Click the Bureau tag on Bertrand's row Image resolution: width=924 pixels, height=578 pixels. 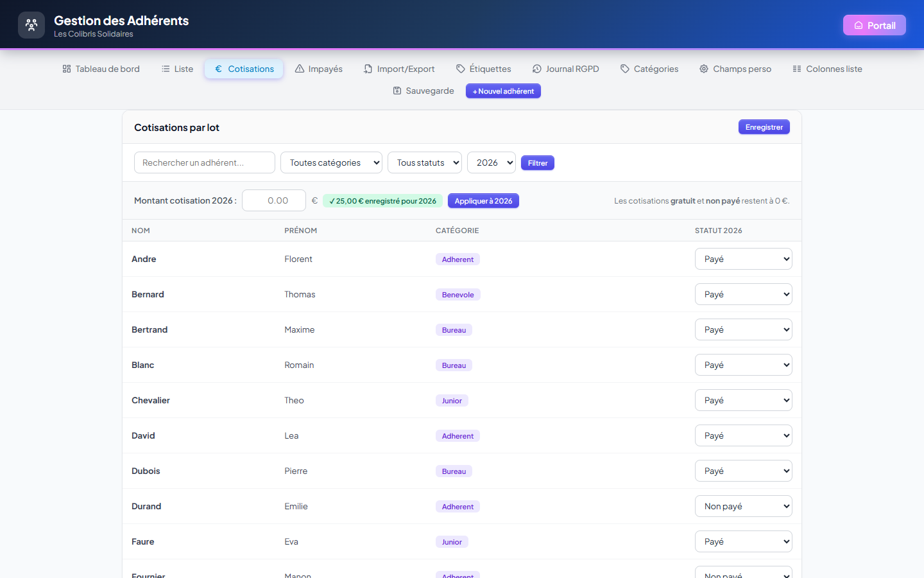(x=454, y=330)
